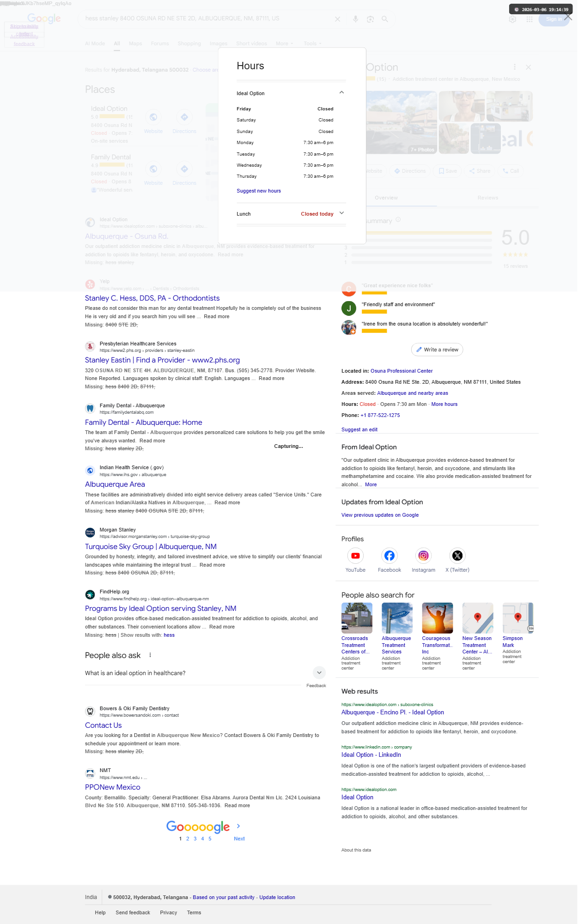Switch to the Forums tab
The width and height of the screenshot is (584, 924).
[x=160, y=43]
